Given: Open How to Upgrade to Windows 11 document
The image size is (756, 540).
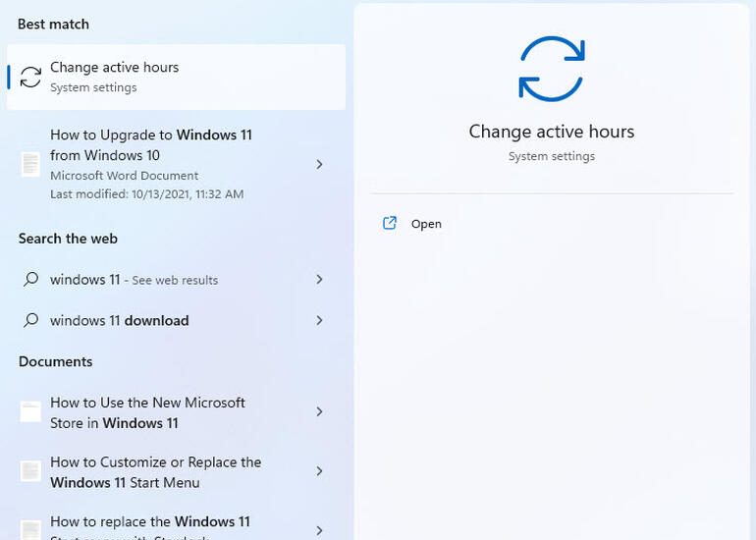Looking at the screenshot, I should click(176, 164).
